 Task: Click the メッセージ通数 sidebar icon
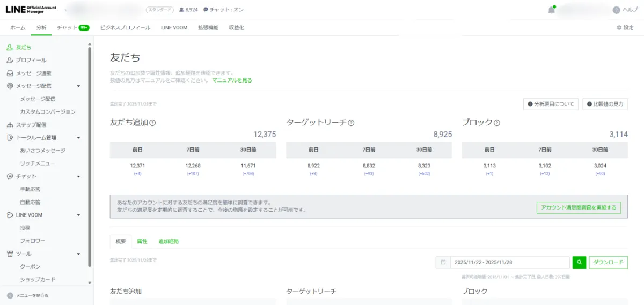[x=10, y=73]
